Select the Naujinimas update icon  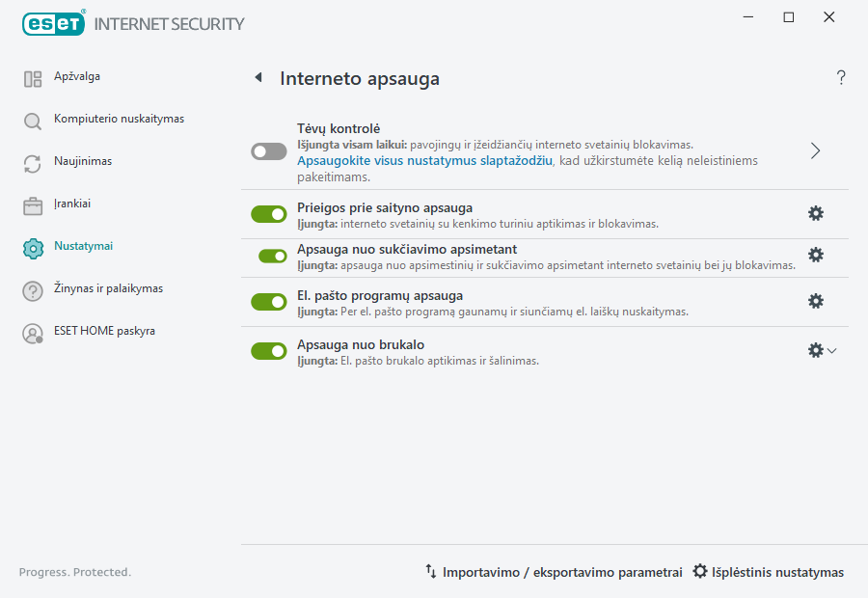click(32, 161)
